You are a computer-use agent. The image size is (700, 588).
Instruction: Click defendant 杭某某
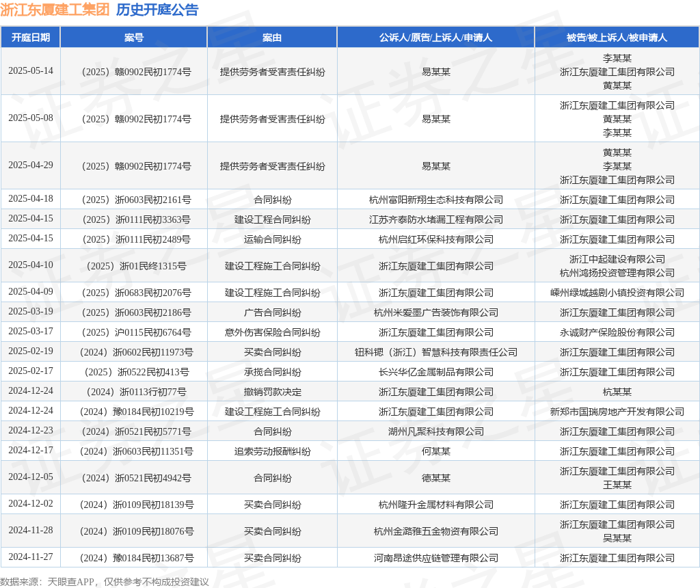[x=617, y=392]
